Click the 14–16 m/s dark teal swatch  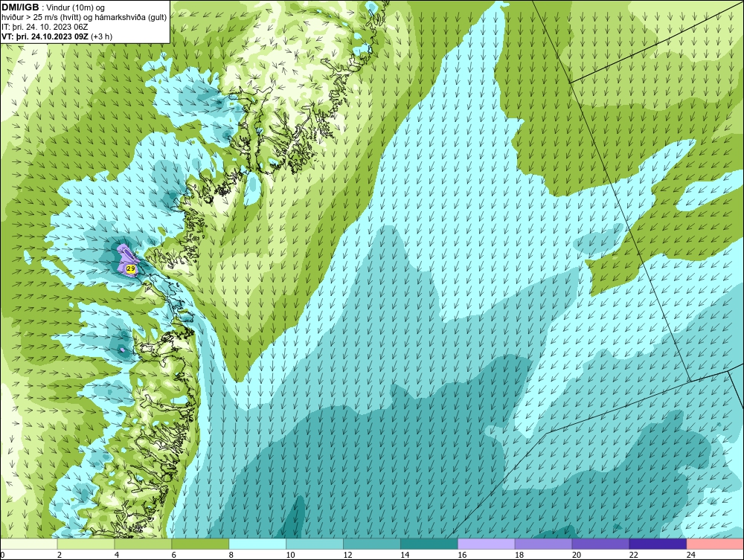coord(429,544)
